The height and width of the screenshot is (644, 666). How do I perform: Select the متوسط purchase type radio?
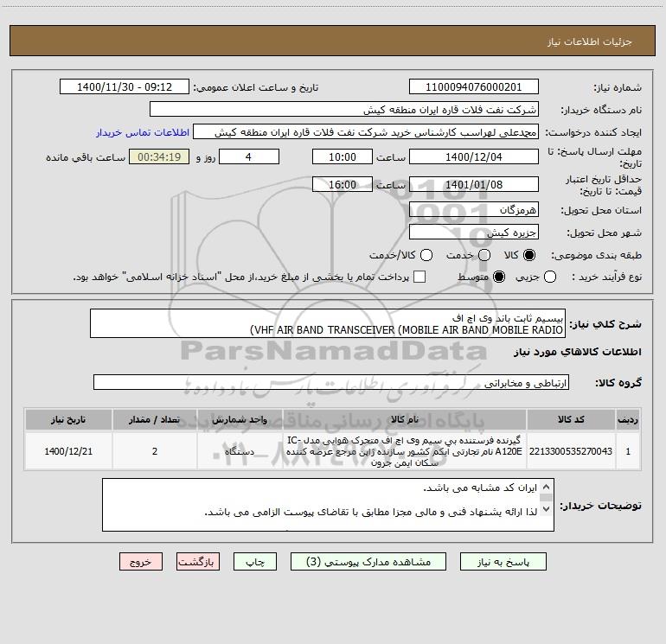(499, 277)
